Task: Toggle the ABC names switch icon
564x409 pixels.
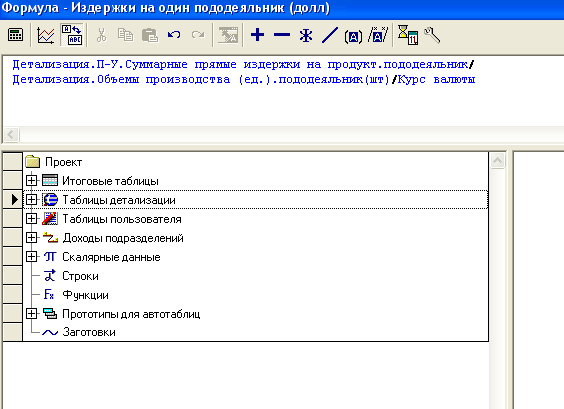Action: [x=72, y=35]
